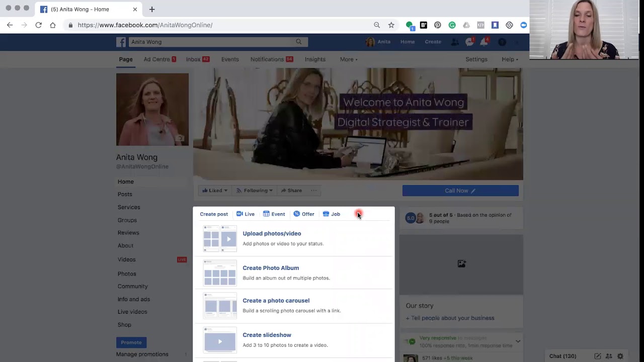Open the Google Drive extension icon

pyautogui.click(x=466, y=25)
